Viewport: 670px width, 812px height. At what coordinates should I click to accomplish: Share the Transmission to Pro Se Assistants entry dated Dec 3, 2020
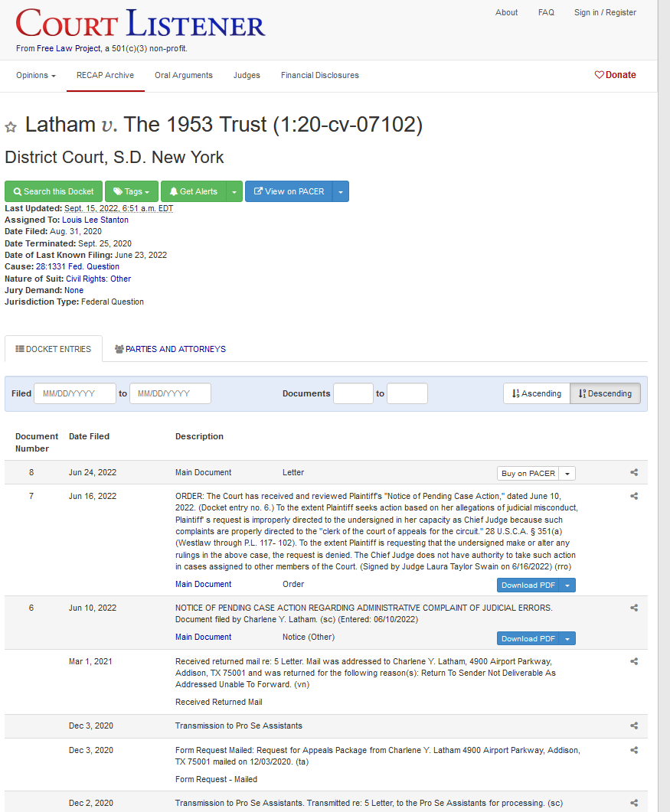[x=634, y=726]
